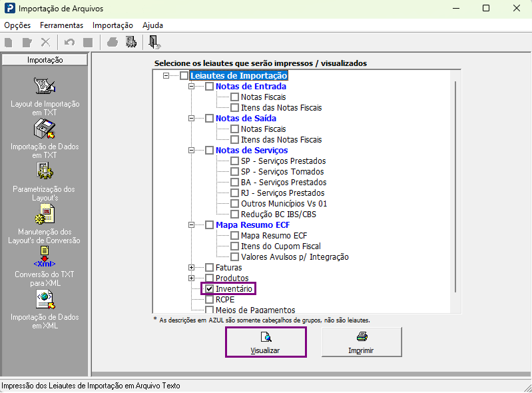Open Conversão do TXT para XML icon
The width and height of the screenshot is (532, 393).
(45, 256)
